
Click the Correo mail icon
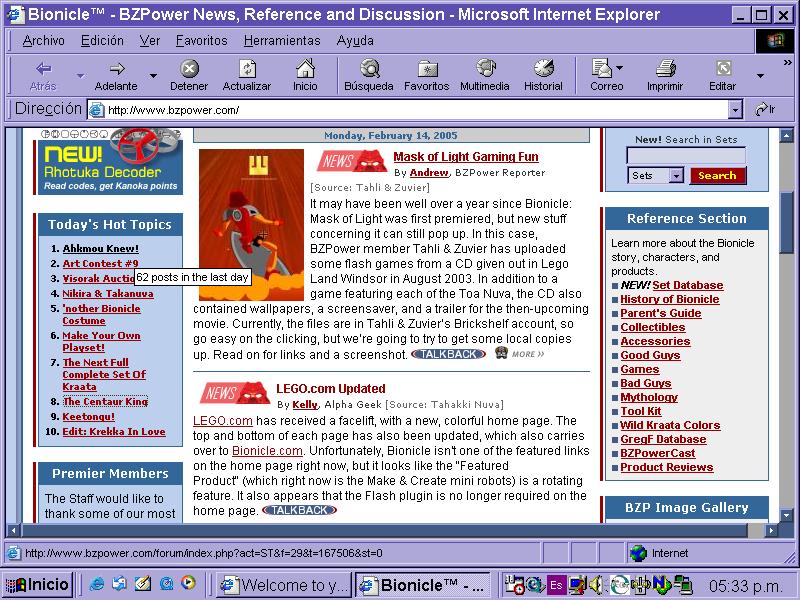[602, 68]
